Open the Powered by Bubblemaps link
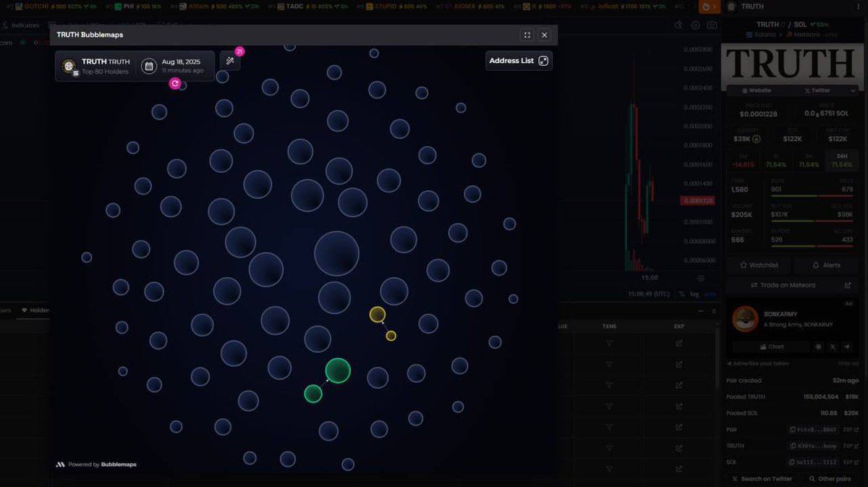The width and height of the screenshot is (868, 487). [96, 465]
